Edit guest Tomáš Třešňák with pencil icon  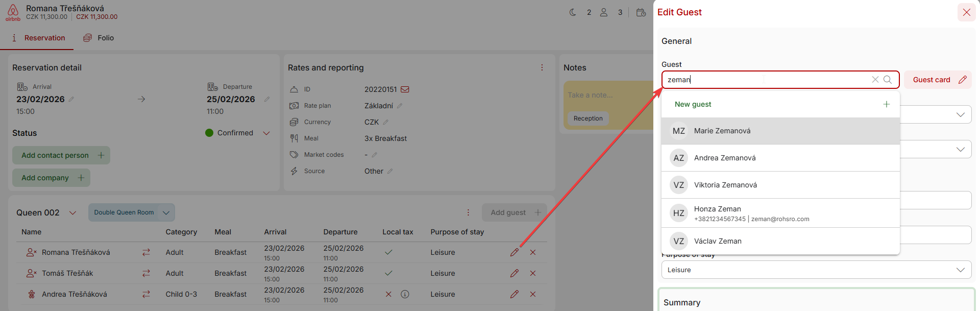point(514,273)
